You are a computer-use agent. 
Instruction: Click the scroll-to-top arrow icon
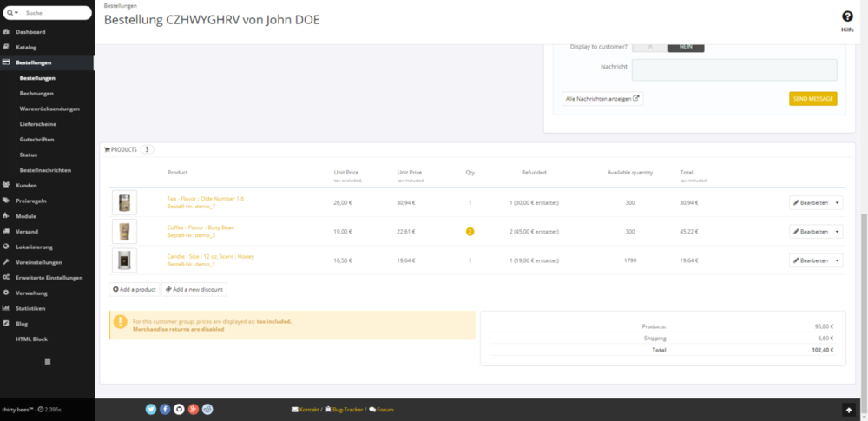tap(848, 410)
